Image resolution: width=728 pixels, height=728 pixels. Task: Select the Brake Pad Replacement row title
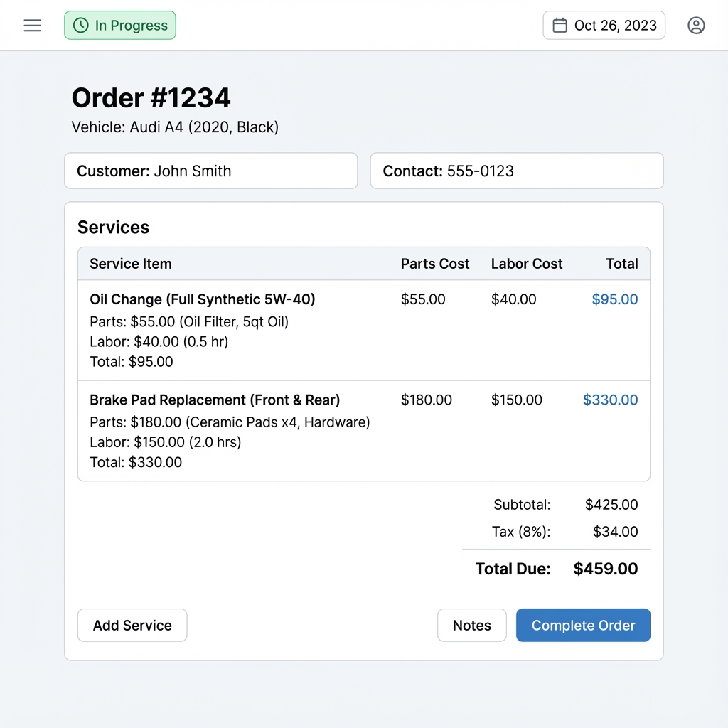(215, 400)
